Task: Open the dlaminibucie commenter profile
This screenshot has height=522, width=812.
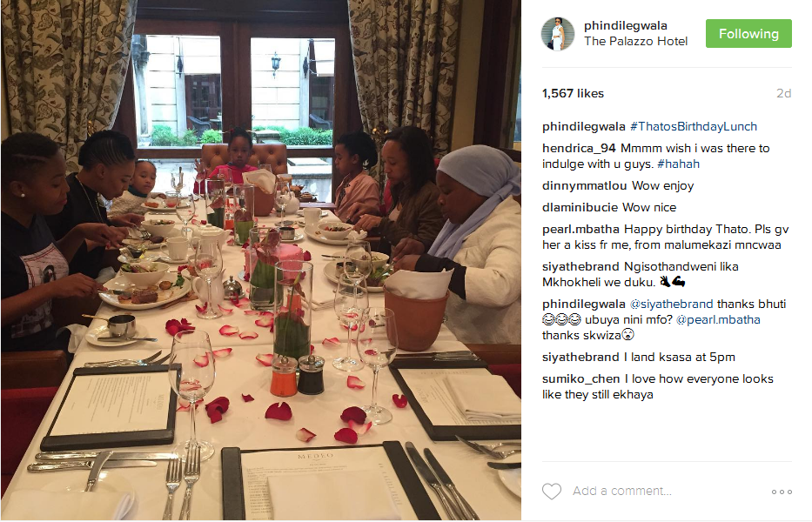Action: point(580,208)
